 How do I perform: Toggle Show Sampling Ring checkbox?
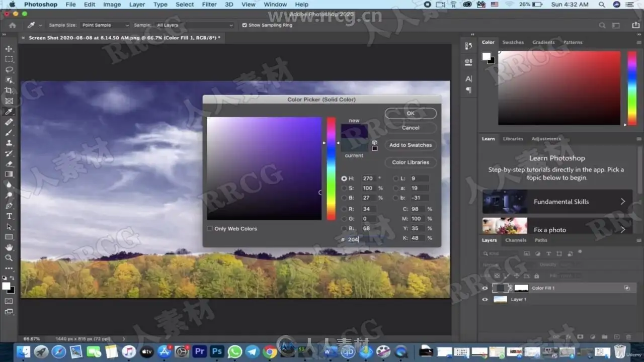tap(245, 25)
